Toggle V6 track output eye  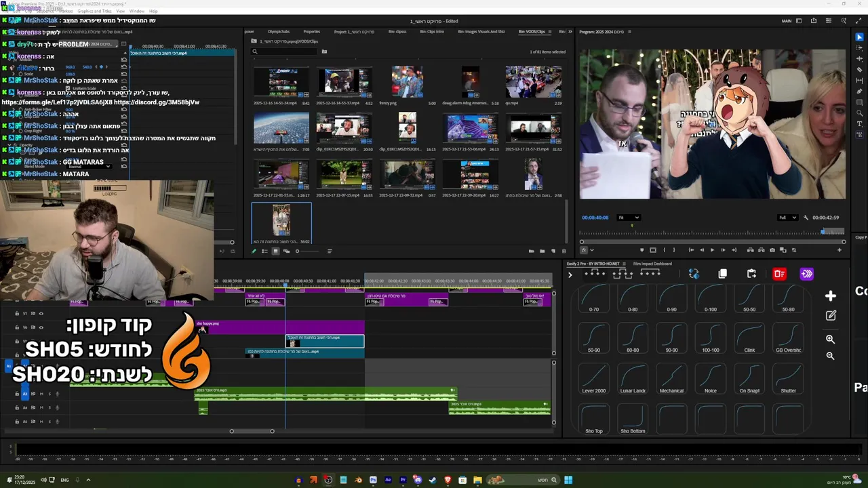[x=41, y=327]
